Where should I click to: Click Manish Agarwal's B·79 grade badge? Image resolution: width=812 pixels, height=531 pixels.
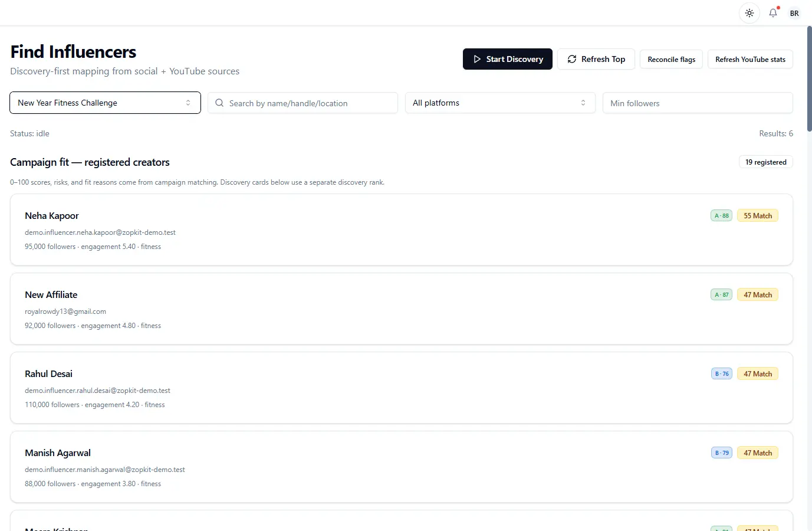[722, 453]
